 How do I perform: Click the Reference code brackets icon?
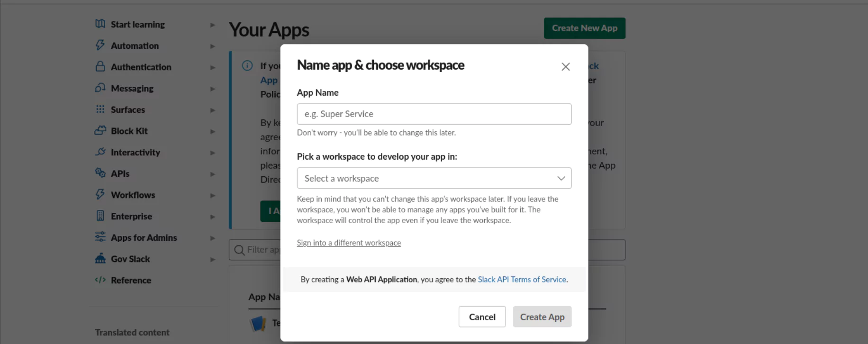pyautogui.click(x=100, y=280)
